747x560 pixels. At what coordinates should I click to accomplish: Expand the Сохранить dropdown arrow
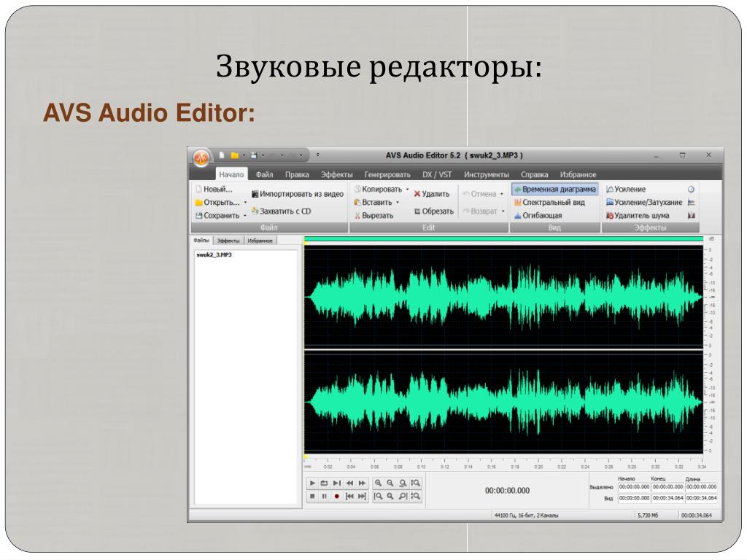tap(245, 216)
